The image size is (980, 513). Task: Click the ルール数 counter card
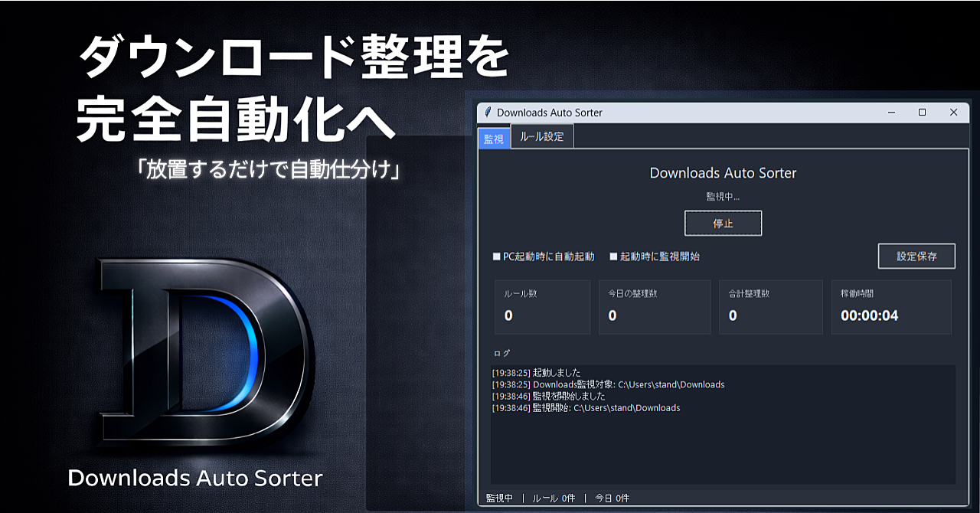(542, 306)
